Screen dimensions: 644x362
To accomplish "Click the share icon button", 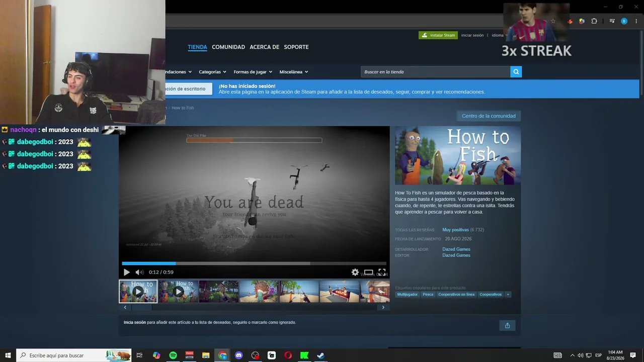I will click(507, 325).
